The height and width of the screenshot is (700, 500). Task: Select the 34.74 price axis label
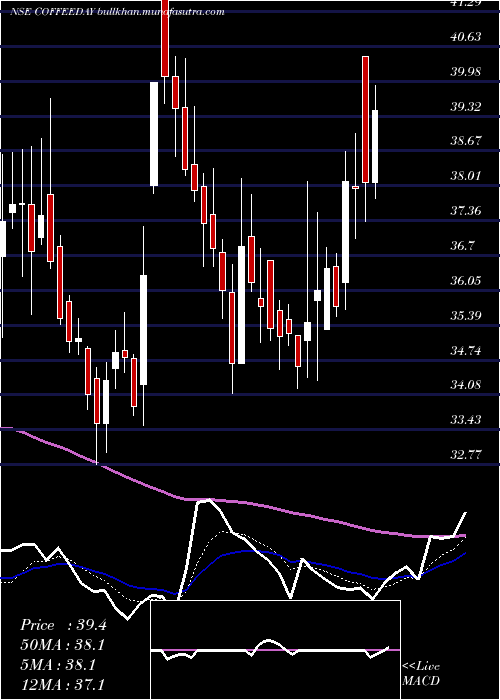pos(466,350)
